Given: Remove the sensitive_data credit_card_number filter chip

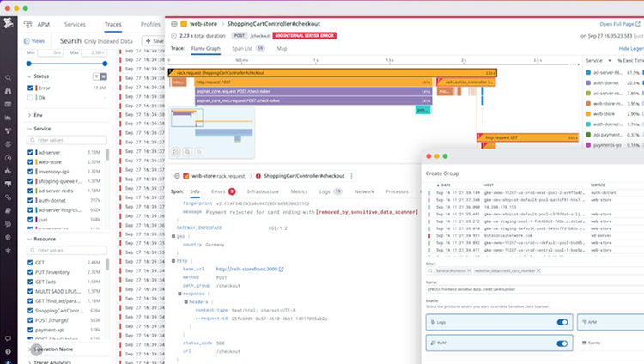Looking at the screenshot, I should tap(538, 270).
